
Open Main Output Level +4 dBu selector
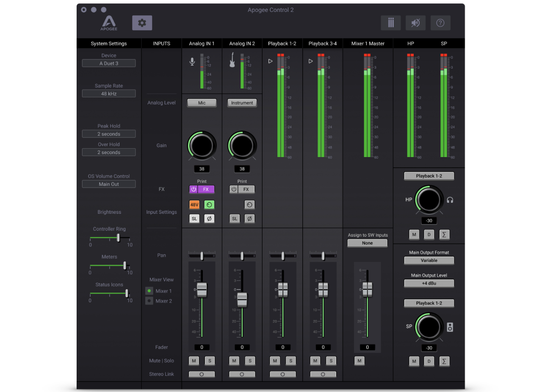coord(429,283)
